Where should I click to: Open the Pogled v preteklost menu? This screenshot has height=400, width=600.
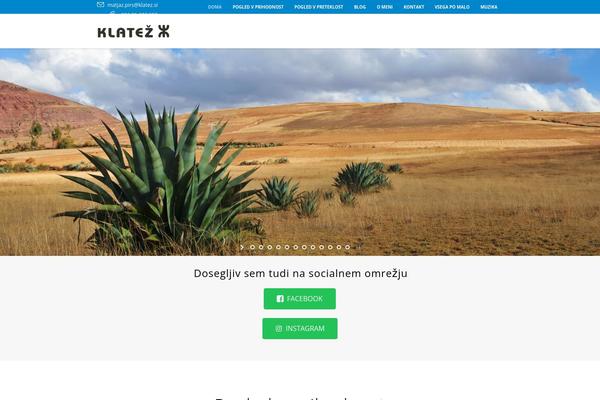pos(319,7)
